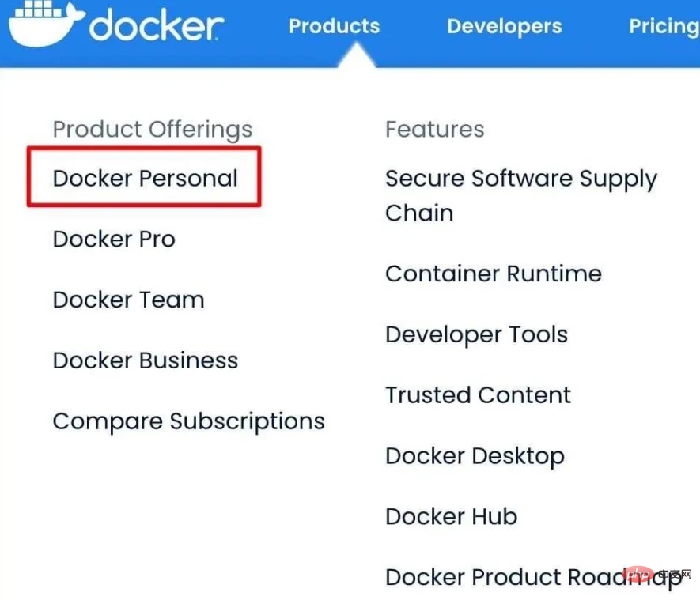Choose the Docker Team plan
Image resolution: width=700 pixels, height=600 pixels.
click(x=129, y=300)
